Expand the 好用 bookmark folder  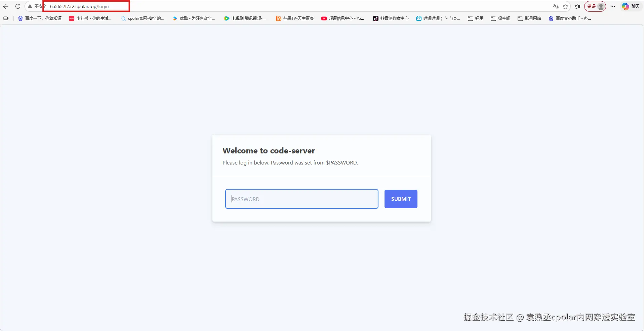click(476, 18)
